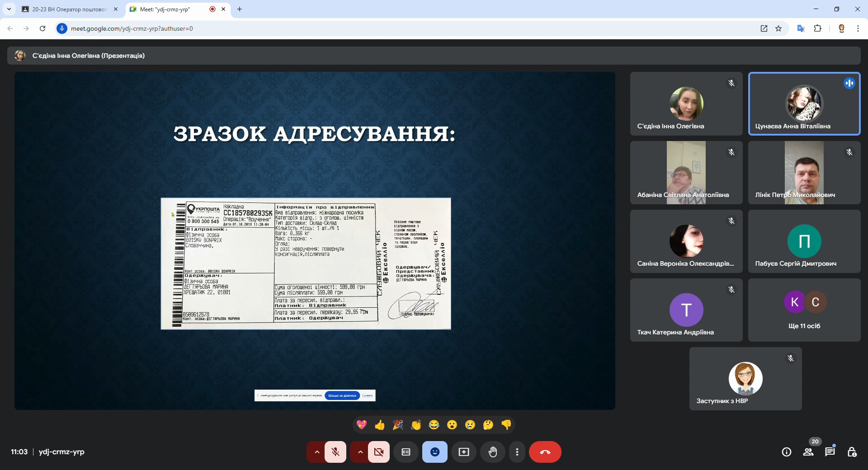Send the surprised face reaction
This screenshot has height=470, width=868.
pos(452,425)
